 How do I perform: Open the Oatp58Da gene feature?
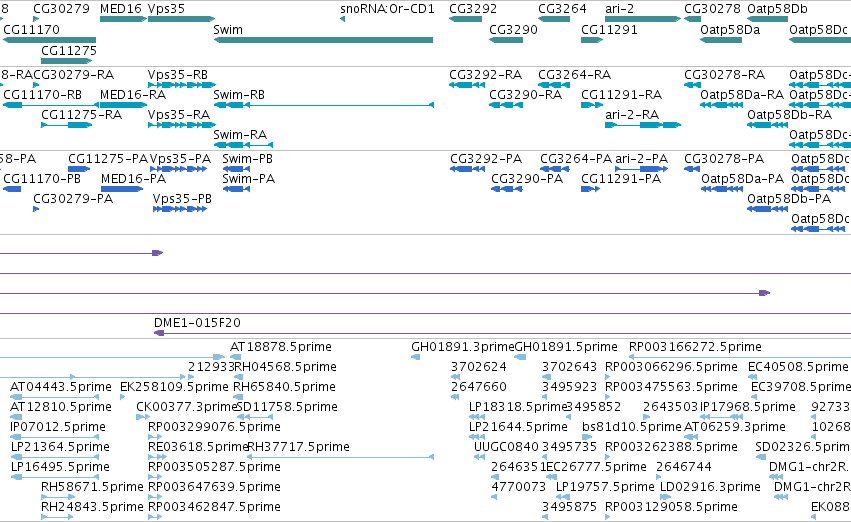tap(721, 40)
